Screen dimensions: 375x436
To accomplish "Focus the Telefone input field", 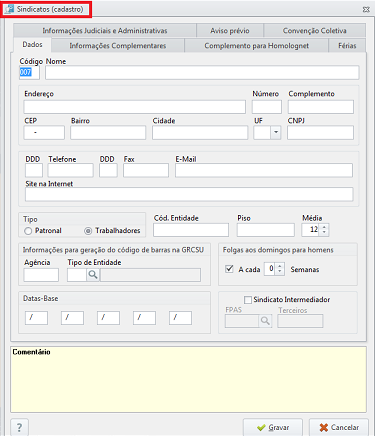I will click(70, 170).
